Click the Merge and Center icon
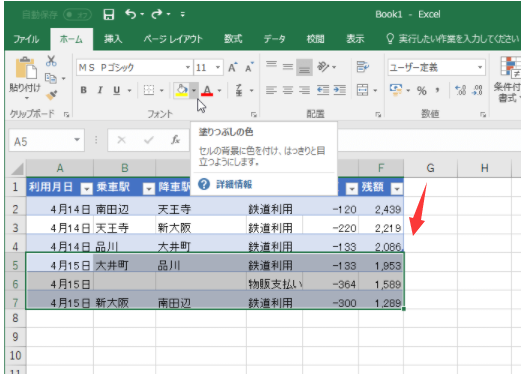Screen dimensions: 524x374 click(363, 90)
